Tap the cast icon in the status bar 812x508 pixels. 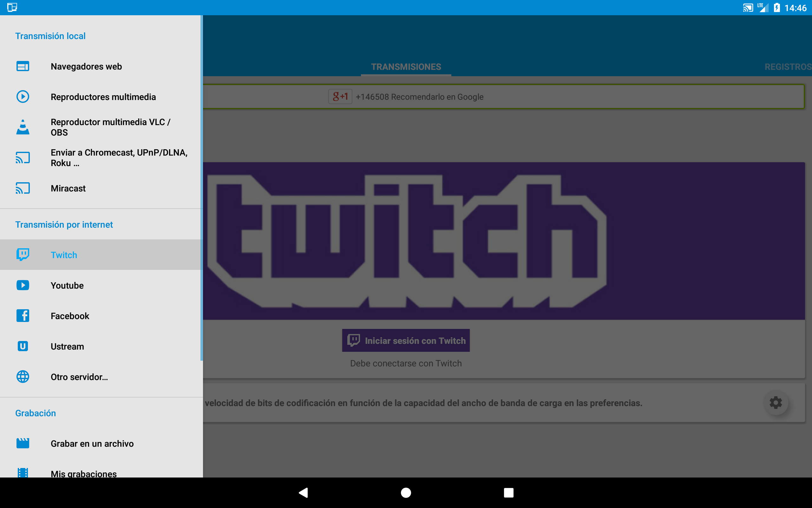pyautogui.click(x=748, y=8)
